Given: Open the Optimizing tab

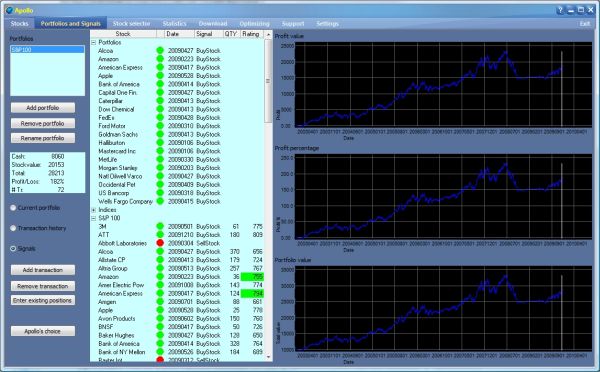Looking at the screenshot, I should coord(254,24).
